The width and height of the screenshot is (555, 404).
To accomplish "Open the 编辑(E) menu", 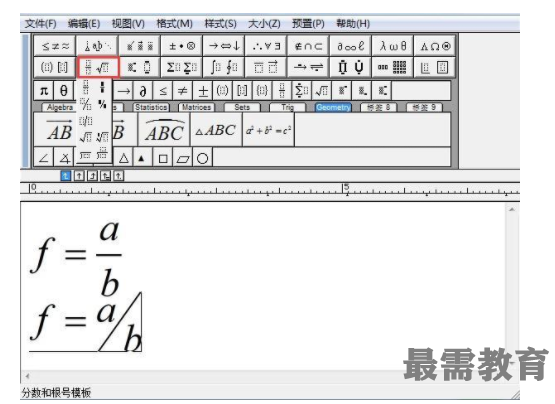I will click(84, 24).
